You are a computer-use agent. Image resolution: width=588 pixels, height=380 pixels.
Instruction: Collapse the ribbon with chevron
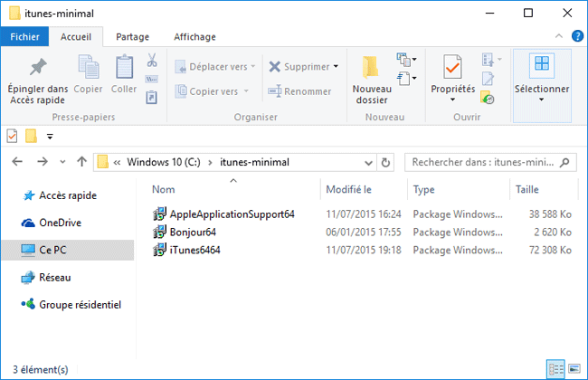(559, 36)
